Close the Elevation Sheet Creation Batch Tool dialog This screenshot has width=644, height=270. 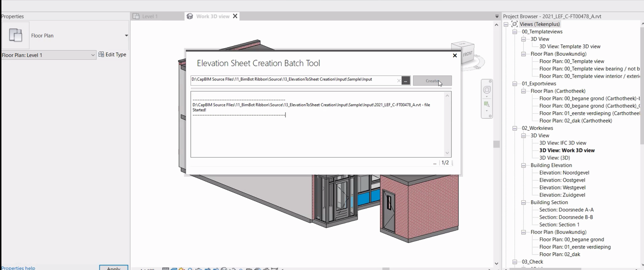point(455,55)
